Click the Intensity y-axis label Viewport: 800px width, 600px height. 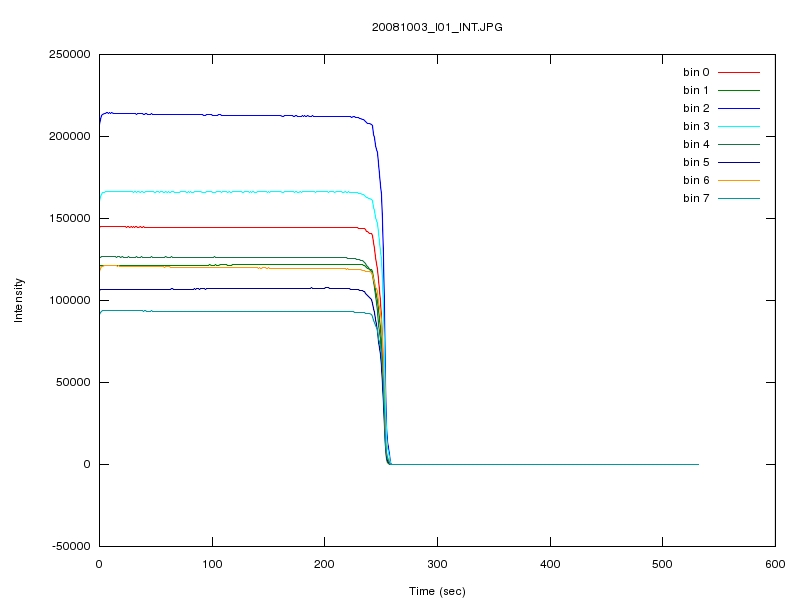(18, 300)
